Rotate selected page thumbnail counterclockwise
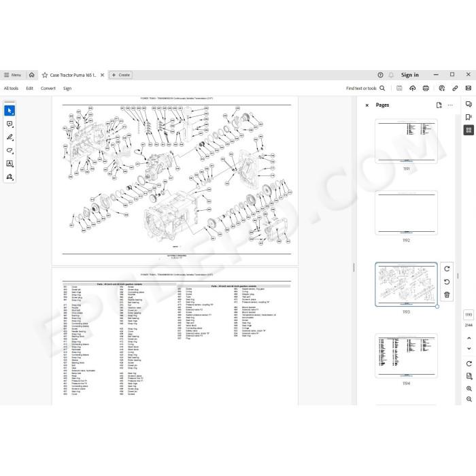 [x=447, y=282]
